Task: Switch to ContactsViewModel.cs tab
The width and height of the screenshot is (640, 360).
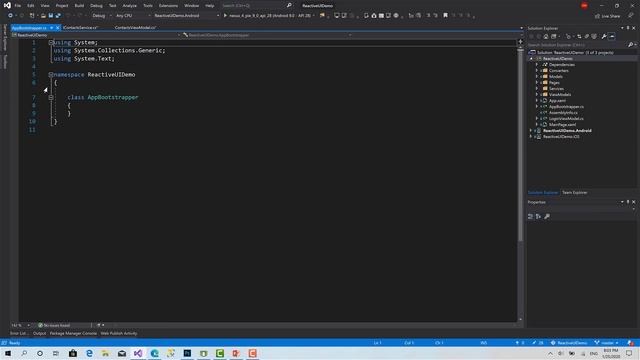Action: [x=136, y=28]
